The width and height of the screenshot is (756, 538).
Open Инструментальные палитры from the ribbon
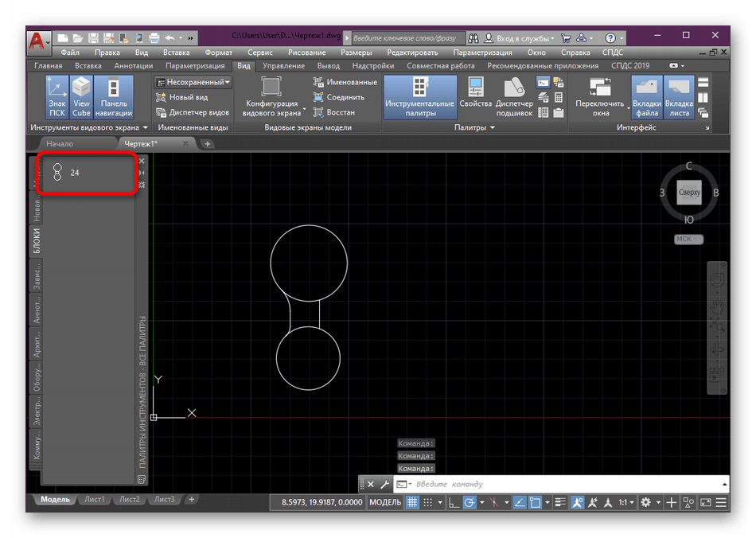[419, 96]
